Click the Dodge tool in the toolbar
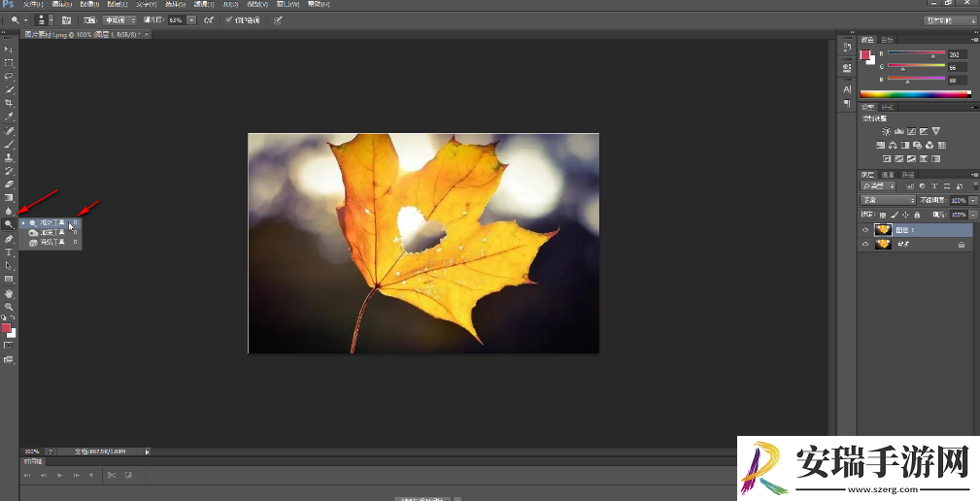This screenshot has height=501, width=980. [9, 223]
